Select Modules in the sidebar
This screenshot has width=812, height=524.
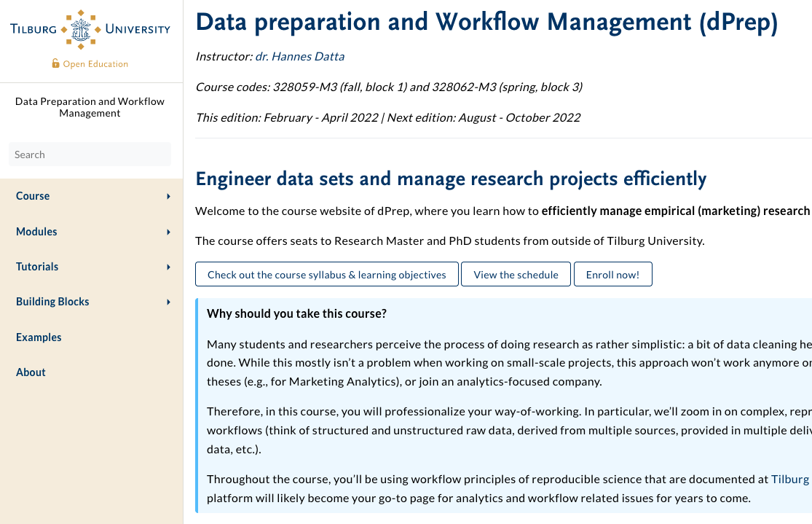click(36, 232)
